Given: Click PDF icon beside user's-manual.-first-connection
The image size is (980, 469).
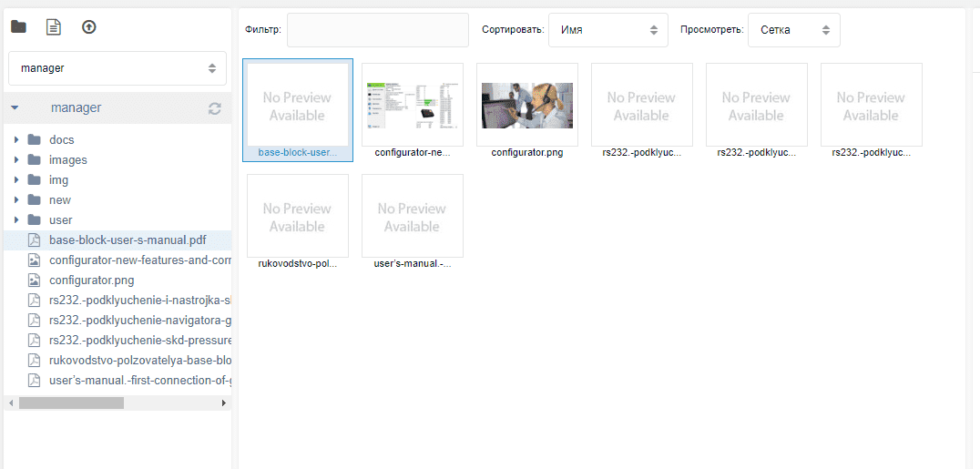Looking at the screenshot, I should pos(35,380).
